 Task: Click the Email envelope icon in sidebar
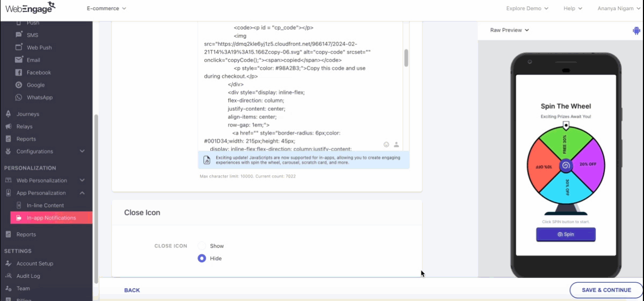tap(19, 60)
